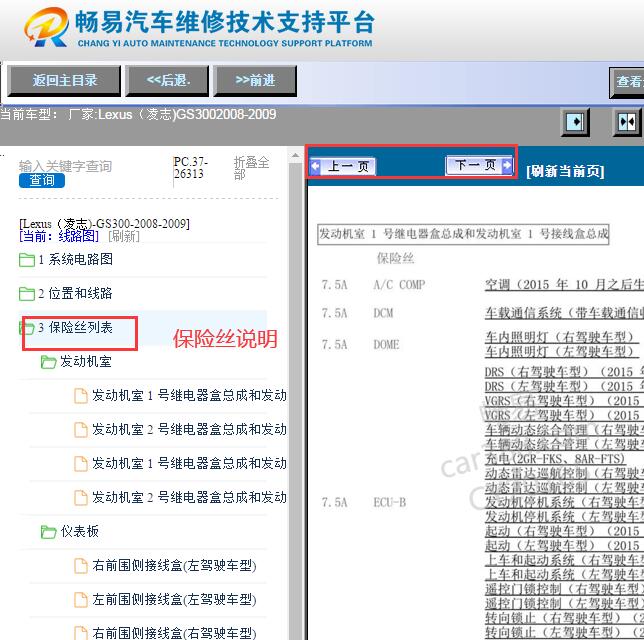Click 折叠全部 to collapse tree
This screenshot has height=640, width=644.
[251, 168]
